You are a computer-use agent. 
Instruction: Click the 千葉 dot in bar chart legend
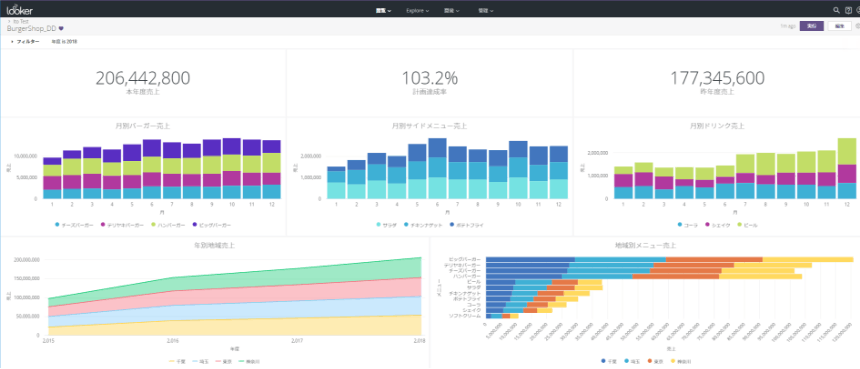coord(604,361)
